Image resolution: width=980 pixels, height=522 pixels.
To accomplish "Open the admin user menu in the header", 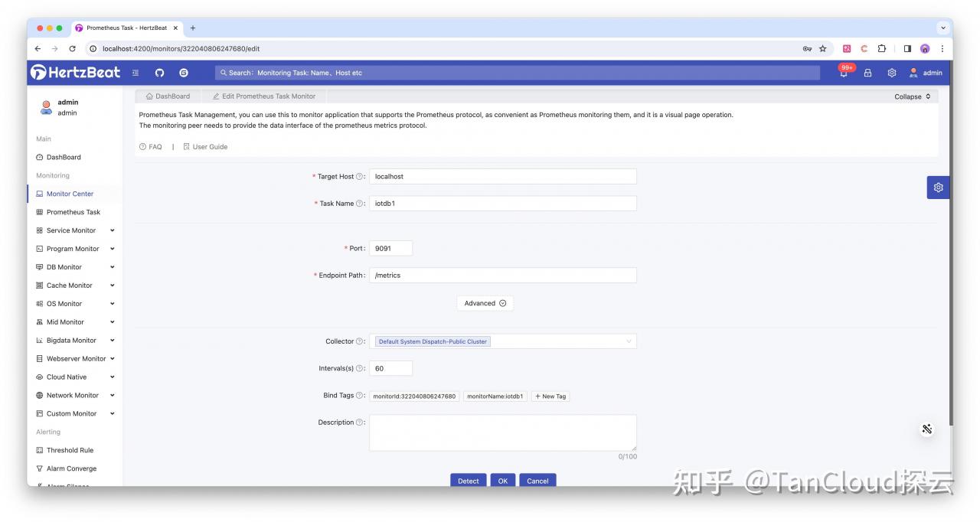I will (925, 73).
